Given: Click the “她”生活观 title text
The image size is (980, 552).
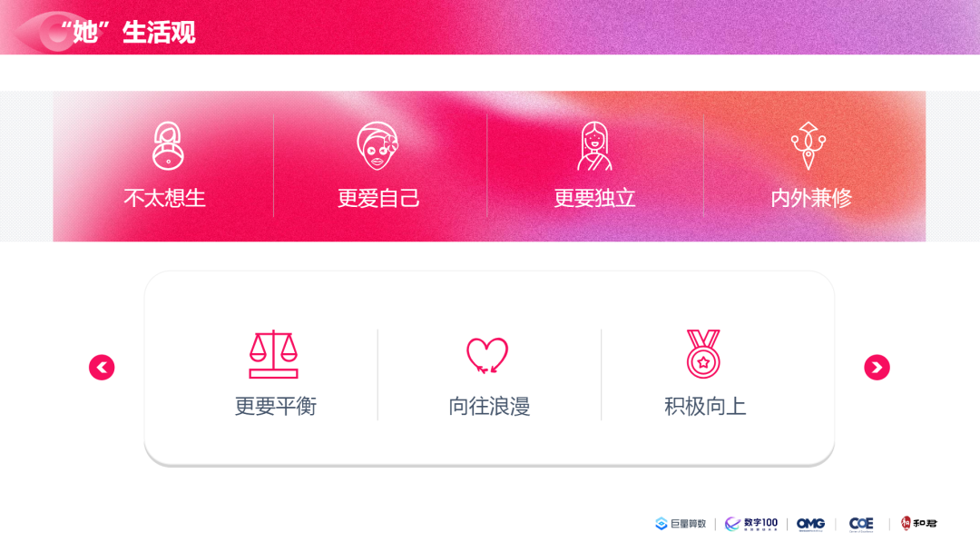Looking at the screenshot, I should click(128, 32).
